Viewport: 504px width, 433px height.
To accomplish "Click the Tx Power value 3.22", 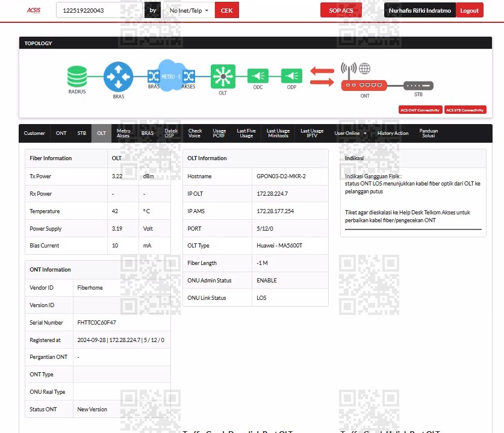I will (x=117, y=176).
